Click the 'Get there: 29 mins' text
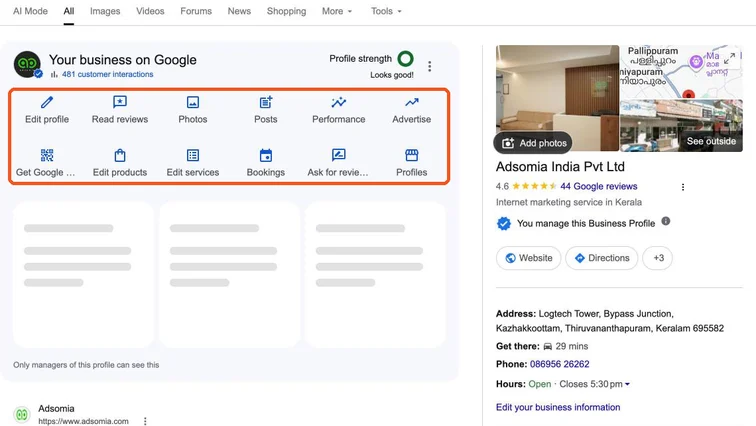Image resolution: width=756 pixels, height=426 pixels. 542,346
